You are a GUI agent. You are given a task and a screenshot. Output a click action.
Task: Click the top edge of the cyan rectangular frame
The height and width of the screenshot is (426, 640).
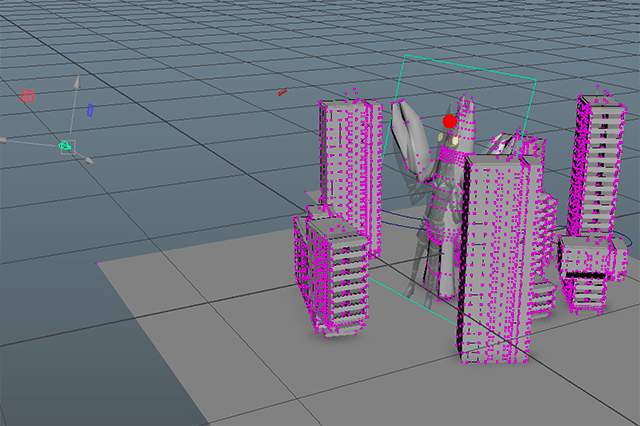coord(470,66)
